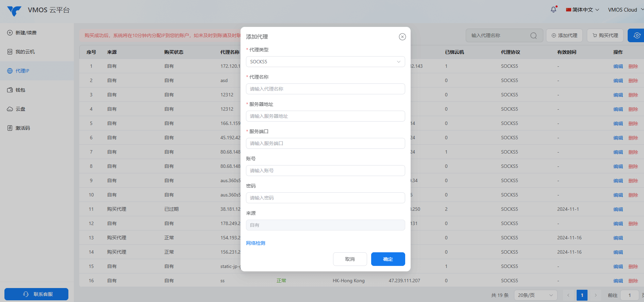Image resolution: width=644 pixels, height=302 pixels.
Task: Click the 来源 自有 disabled field
Action: [x=325, y=225]
